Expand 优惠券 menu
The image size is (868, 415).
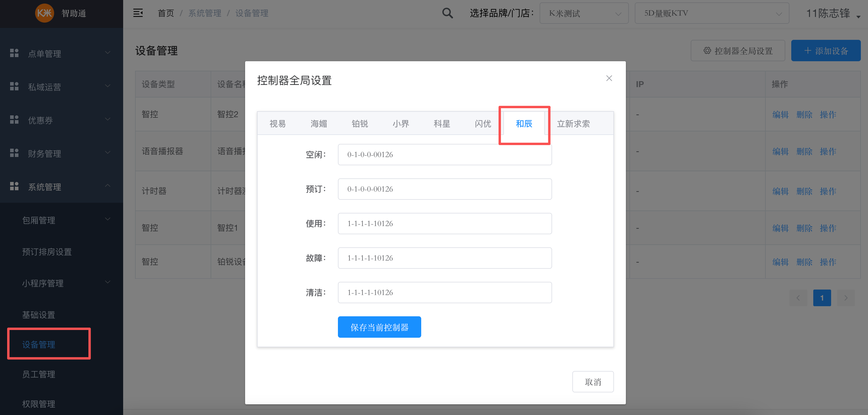pyautogui.click(x=108, y=119)
